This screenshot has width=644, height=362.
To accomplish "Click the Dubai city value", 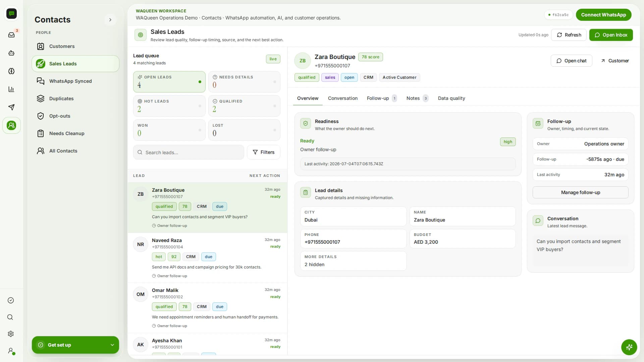I will point(311,220).
